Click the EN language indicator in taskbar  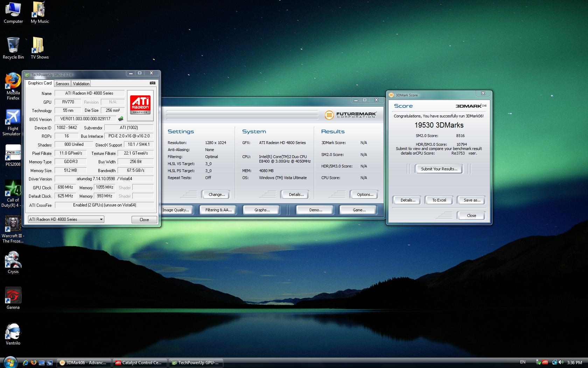click(523, 362)
